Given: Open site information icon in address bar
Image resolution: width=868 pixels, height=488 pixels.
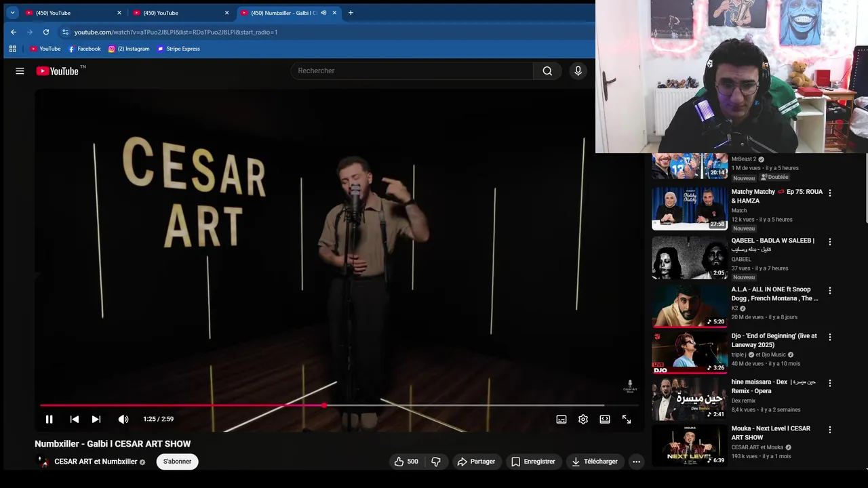Looking at the screenshot, I should point(65,32).
